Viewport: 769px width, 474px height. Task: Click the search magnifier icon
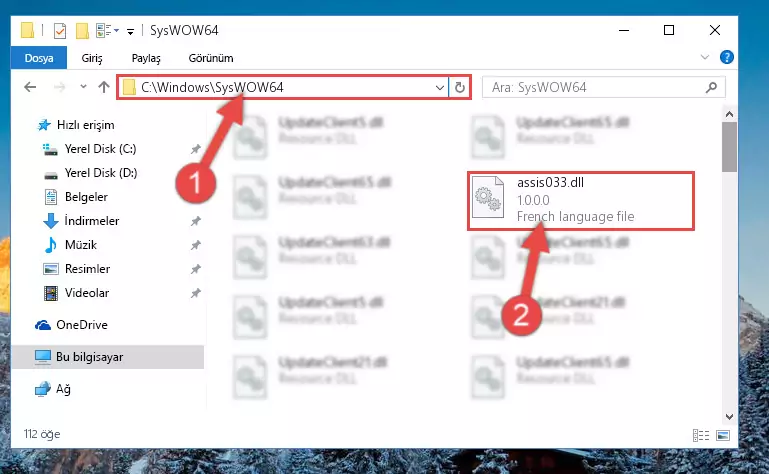(x=711, y=87)
